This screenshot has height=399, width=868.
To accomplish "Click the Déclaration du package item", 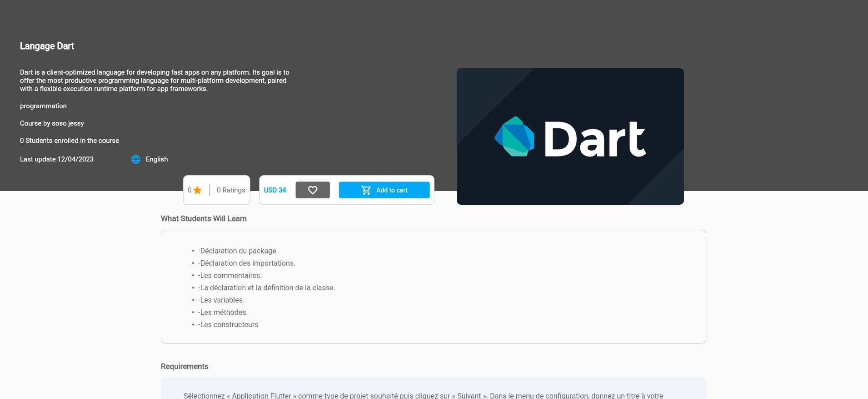I will coord(238,251).
